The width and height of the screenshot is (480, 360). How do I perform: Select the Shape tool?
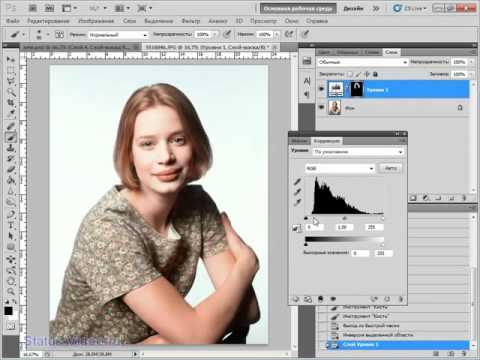[x=11, y=247]
